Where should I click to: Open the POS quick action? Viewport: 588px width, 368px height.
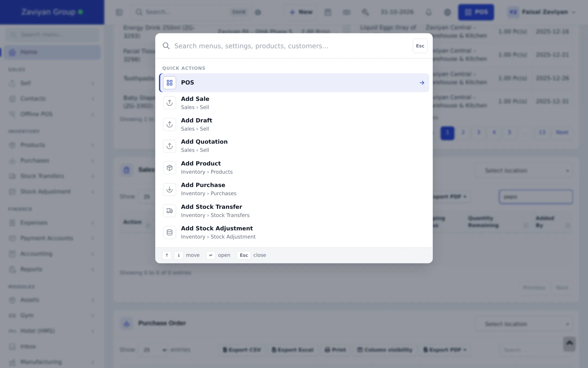[x=294, y=83]
